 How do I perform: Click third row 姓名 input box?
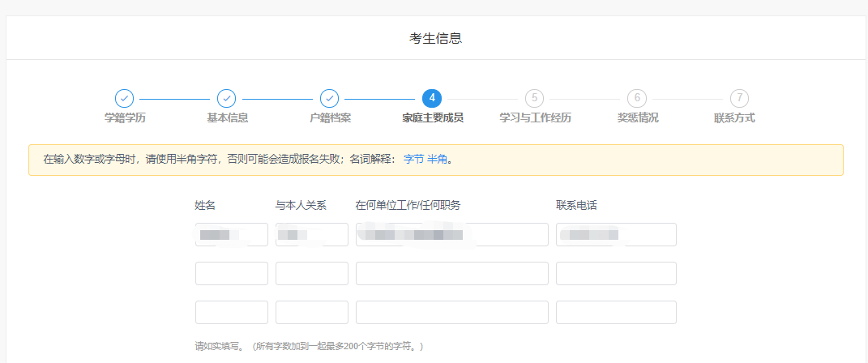[x=231, y=313]
